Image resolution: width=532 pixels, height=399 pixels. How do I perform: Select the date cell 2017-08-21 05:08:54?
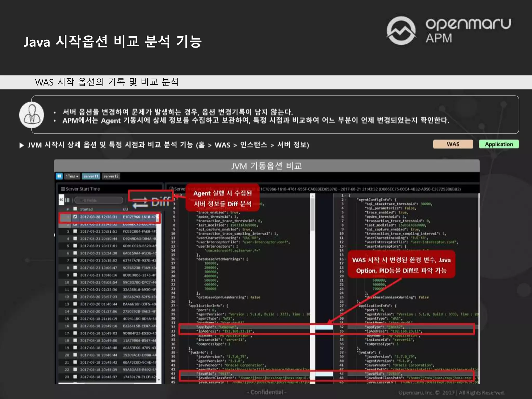[98, 282]
